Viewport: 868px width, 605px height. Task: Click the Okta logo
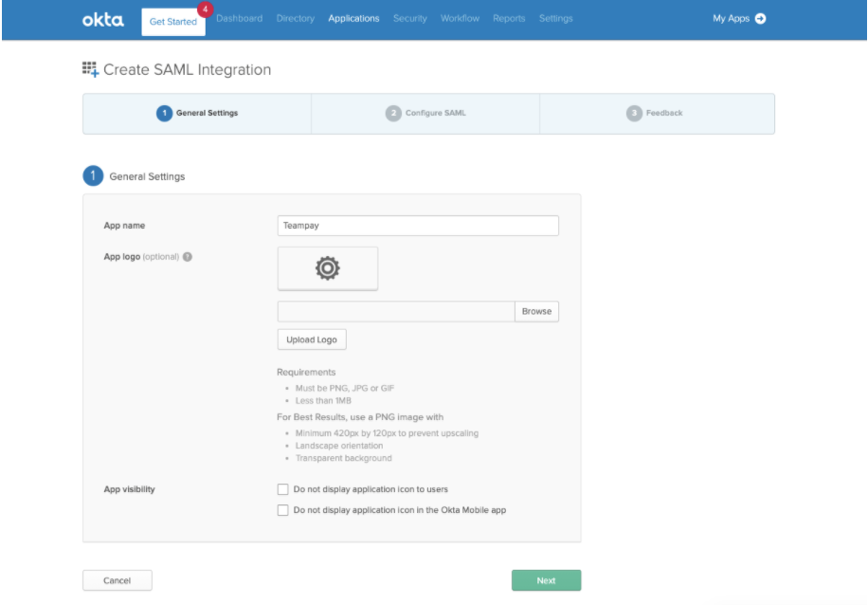(103, 20)
